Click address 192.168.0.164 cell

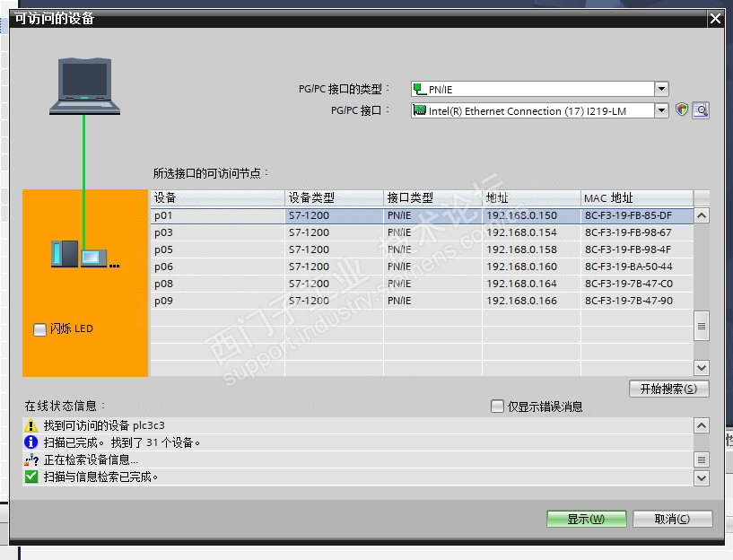531,284
